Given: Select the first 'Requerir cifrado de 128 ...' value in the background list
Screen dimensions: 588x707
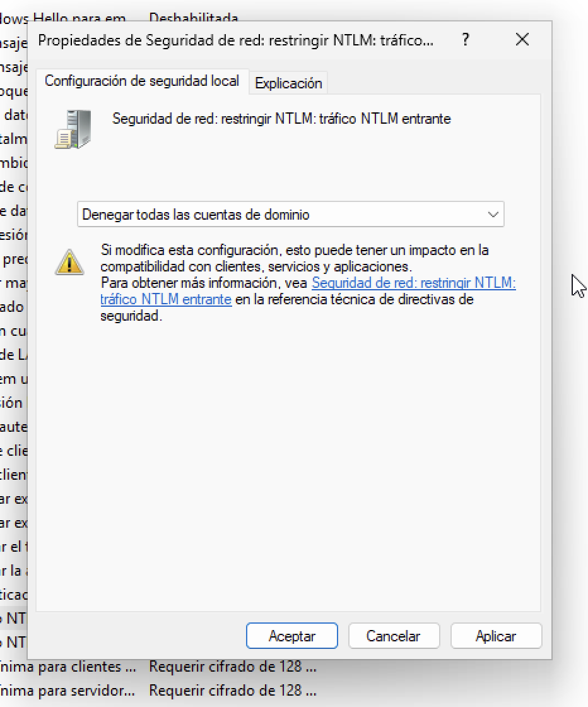Looking at the screenshot, I should 233,667.
